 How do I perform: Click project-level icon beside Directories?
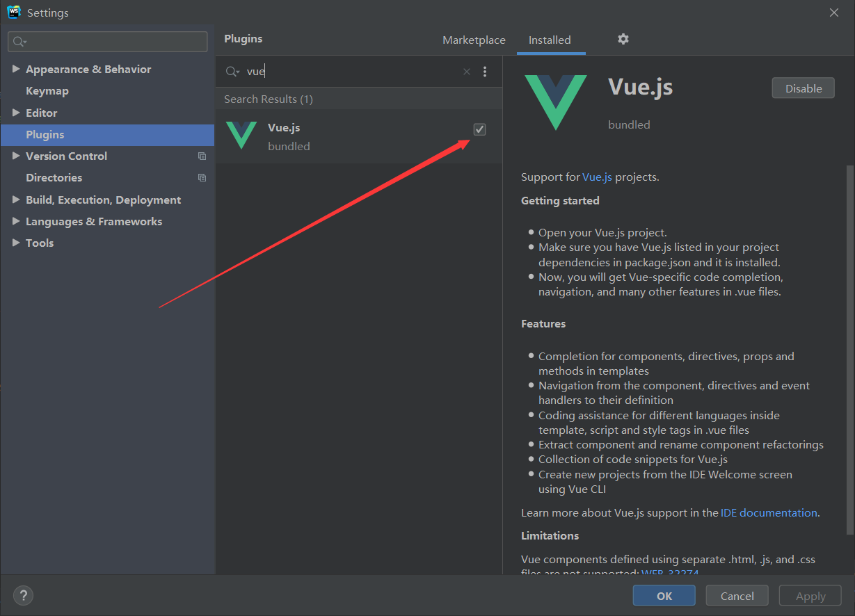202,178
